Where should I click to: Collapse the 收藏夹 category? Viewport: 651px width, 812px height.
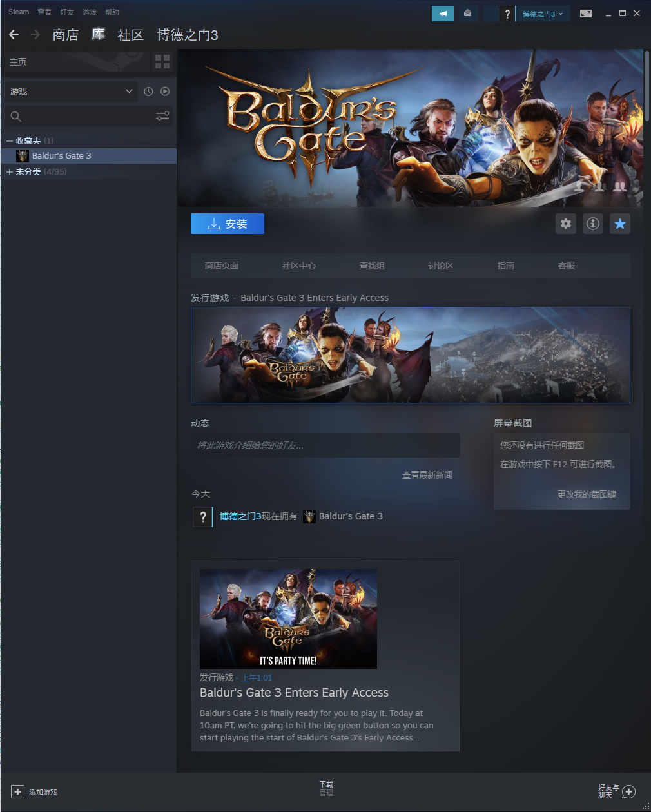(10, 140)
